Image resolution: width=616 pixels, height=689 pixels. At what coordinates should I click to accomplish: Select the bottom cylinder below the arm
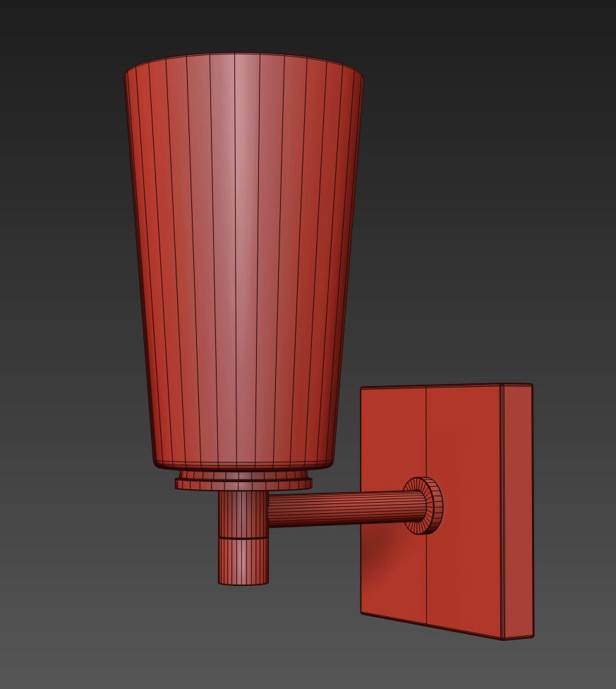coord(243,561)
